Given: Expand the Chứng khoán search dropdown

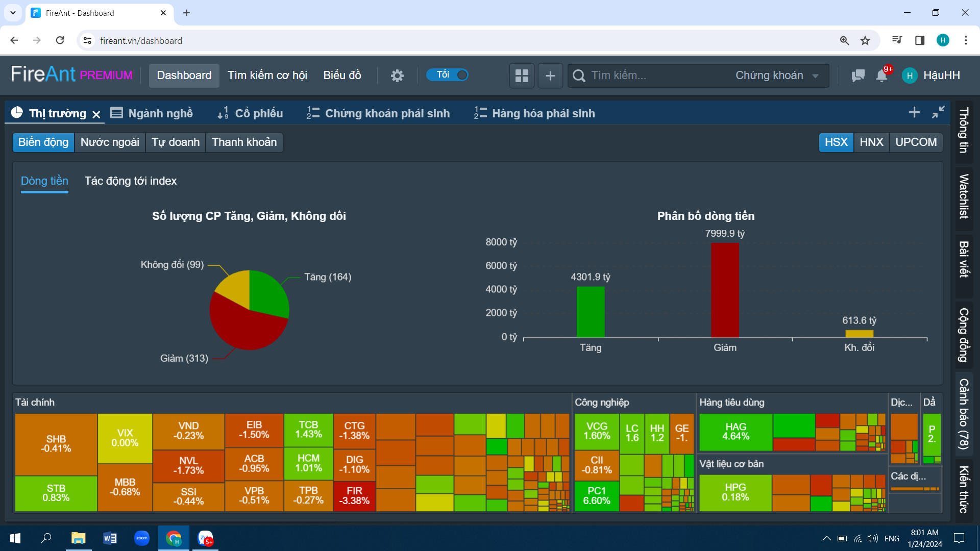Looking at the screenshot, I should point(776,76).
